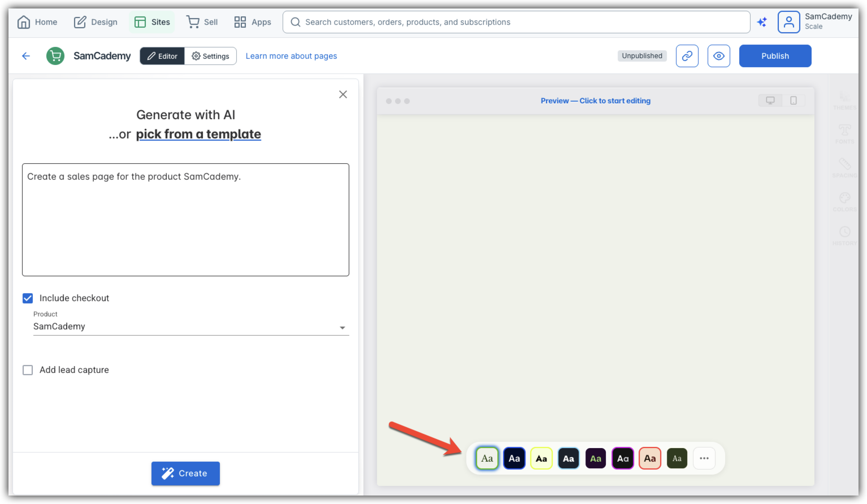867x504 pixels.
Task: Open the Sell menu in navigation
Action: (202, 22)
